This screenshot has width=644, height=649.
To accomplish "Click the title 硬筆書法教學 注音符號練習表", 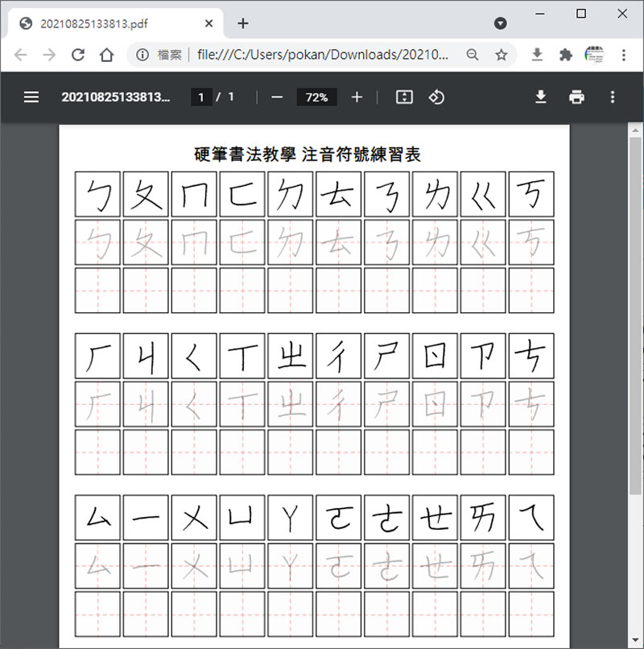I will tap(307, 155).
